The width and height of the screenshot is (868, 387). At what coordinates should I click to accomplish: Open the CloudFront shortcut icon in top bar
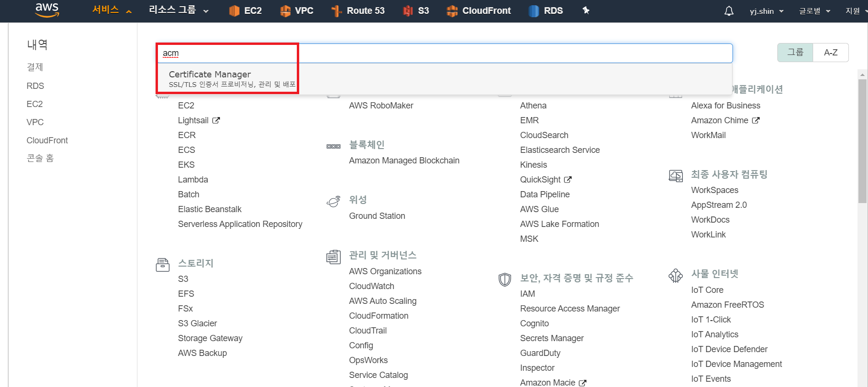[452, 11]
